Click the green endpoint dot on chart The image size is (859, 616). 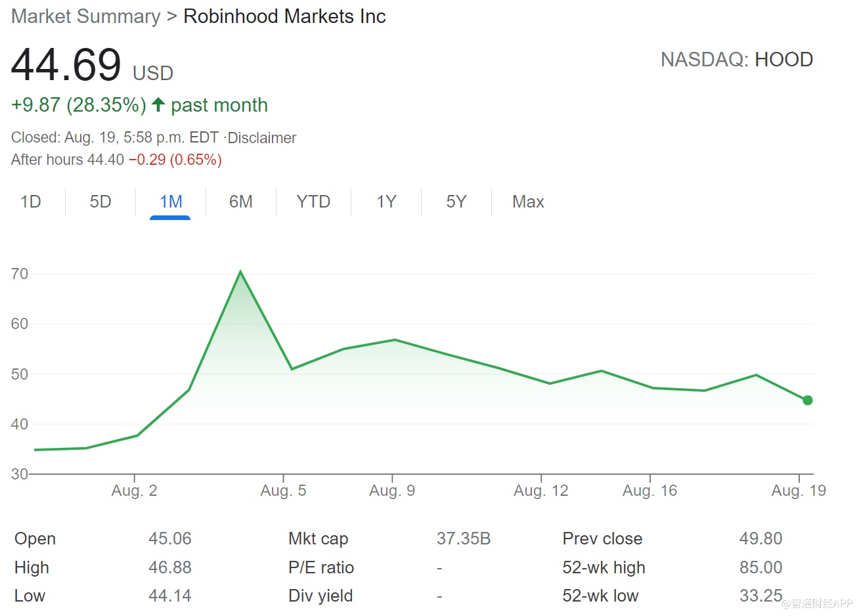(x=807, y=400)
